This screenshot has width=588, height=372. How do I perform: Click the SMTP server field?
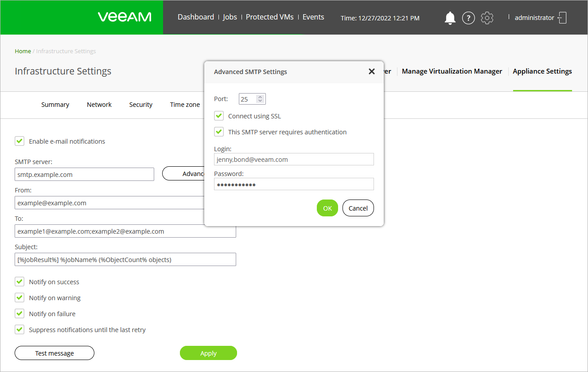(x=84, y=174)
